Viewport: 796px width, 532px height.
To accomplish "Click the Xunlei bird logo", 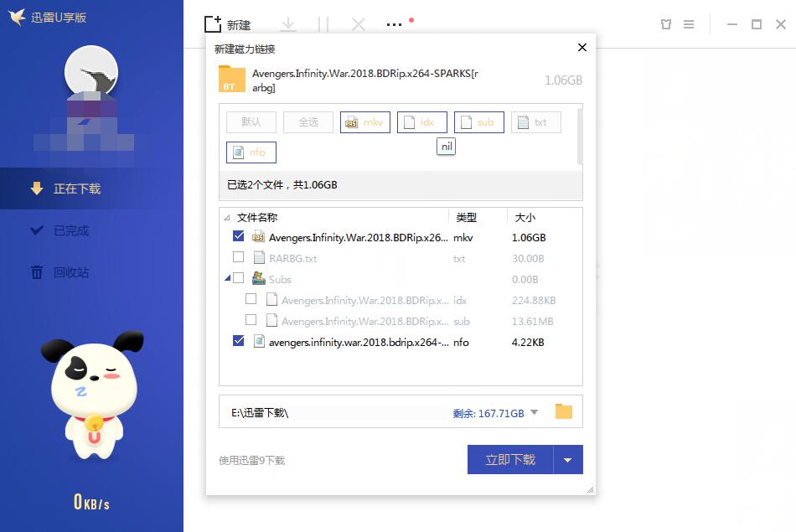I will coord(17,17).
